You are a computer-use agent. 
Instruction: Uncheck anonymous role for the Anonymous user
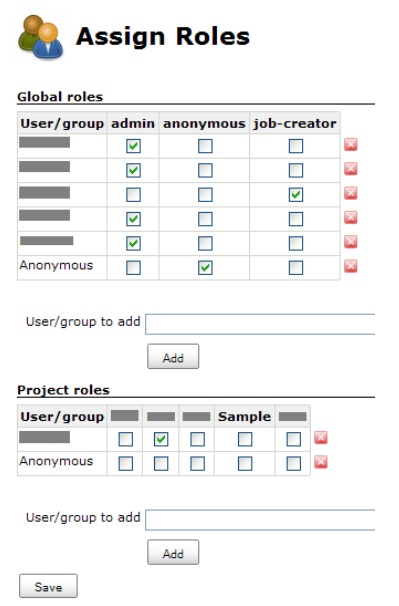tap(205, 267)
